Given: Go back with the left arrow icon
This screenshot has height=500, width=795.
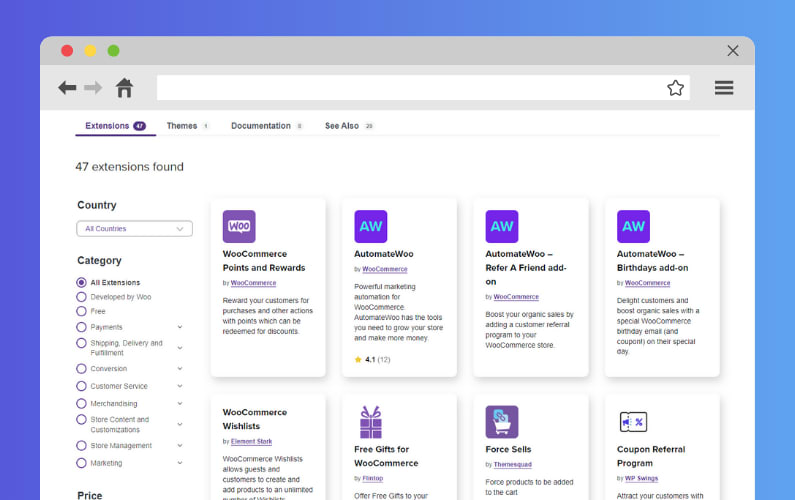Looking at the screenshot, I should point(67,88).
